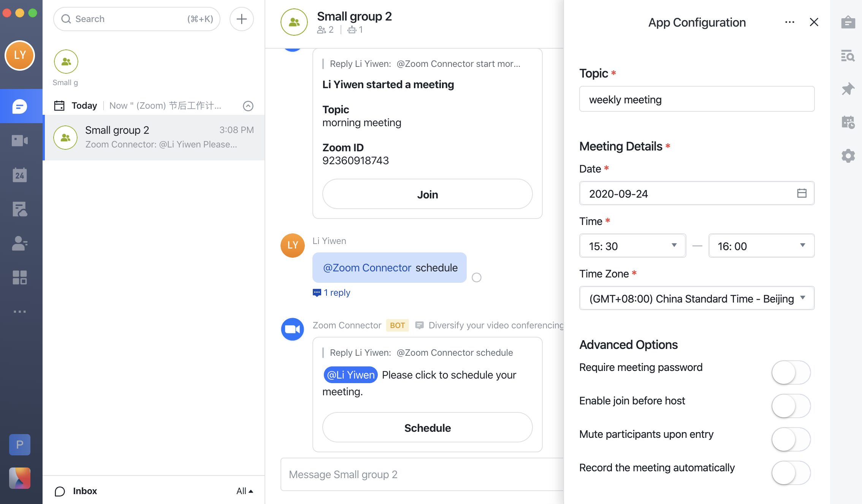Open the start time 15:30 dropdown

click(x=632, y=246)
